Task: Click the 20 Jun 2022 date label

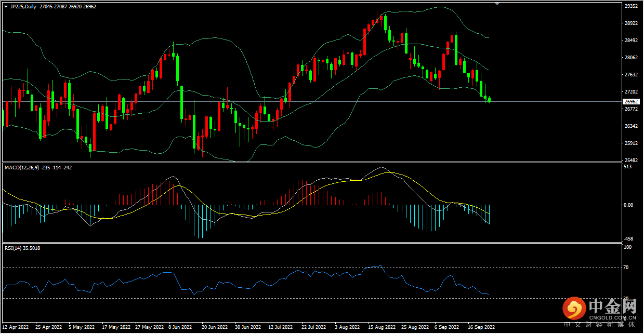Action: pyautogui.click(x=215, y=327)
